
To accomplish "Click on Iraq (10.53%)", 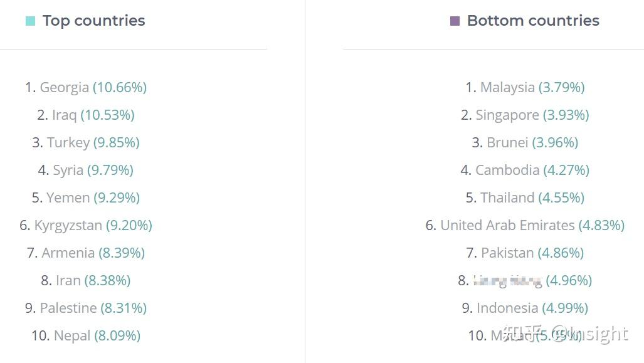I will [x=86, y=115].
